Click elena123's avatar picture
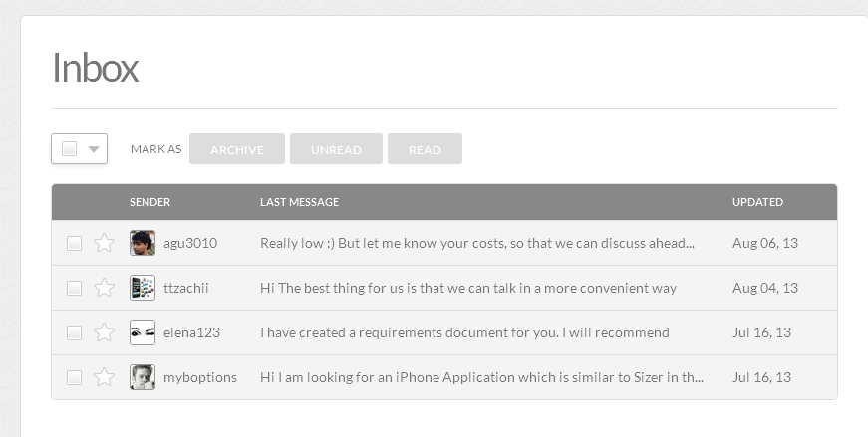The width and height of the screenshot is (868, 437). (143, 332)
